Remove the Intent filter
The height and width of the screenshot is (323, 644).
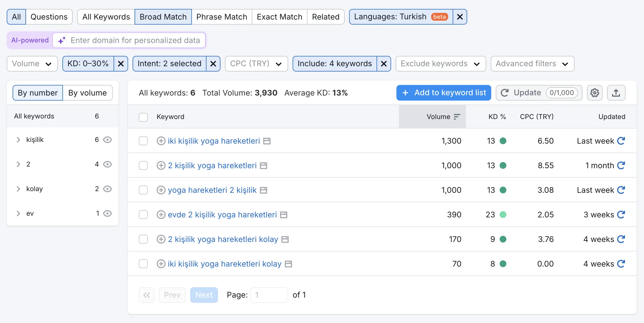[213, 64]
